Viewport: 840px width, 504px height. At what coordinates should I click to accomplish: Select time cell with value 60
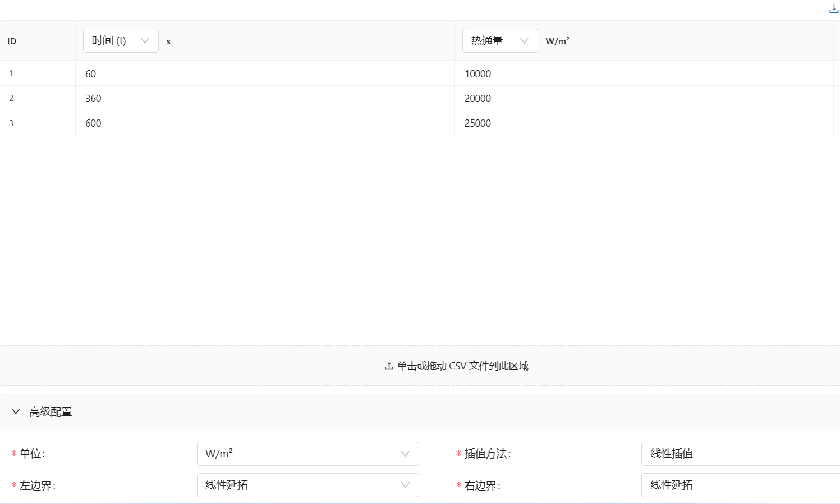[265, 73]
